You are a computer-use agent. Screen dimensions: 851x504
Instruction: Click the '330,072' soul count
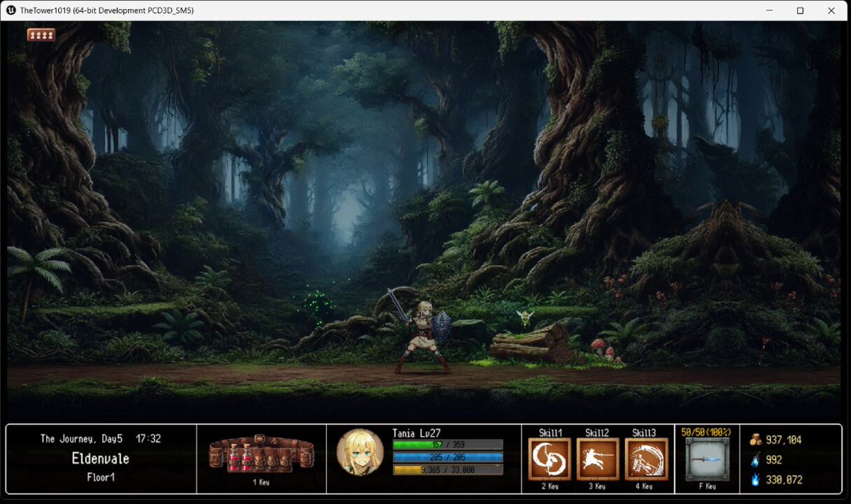pyautogui.click(x=784, y=480)
